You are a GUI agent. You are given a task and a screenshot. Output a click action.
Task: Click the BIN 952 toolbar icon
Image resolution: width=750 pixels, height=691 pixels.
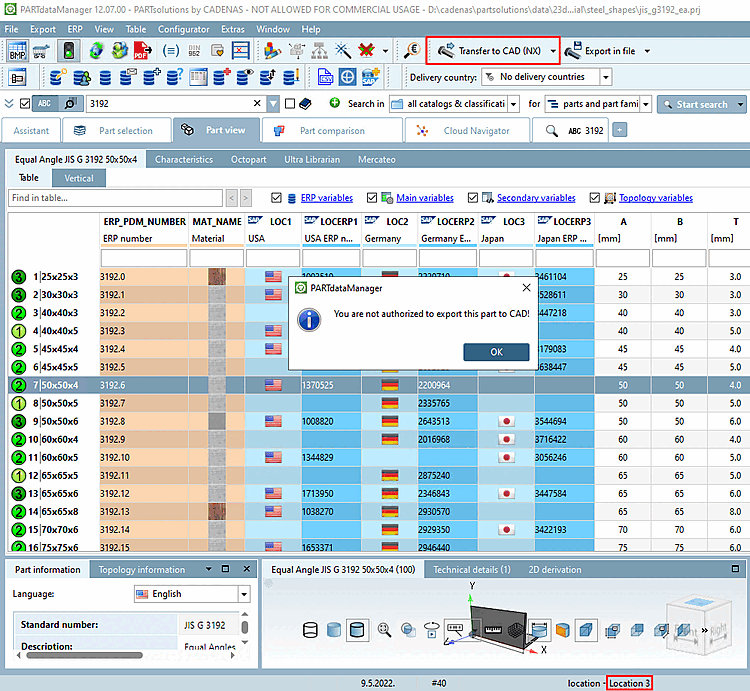195,50
